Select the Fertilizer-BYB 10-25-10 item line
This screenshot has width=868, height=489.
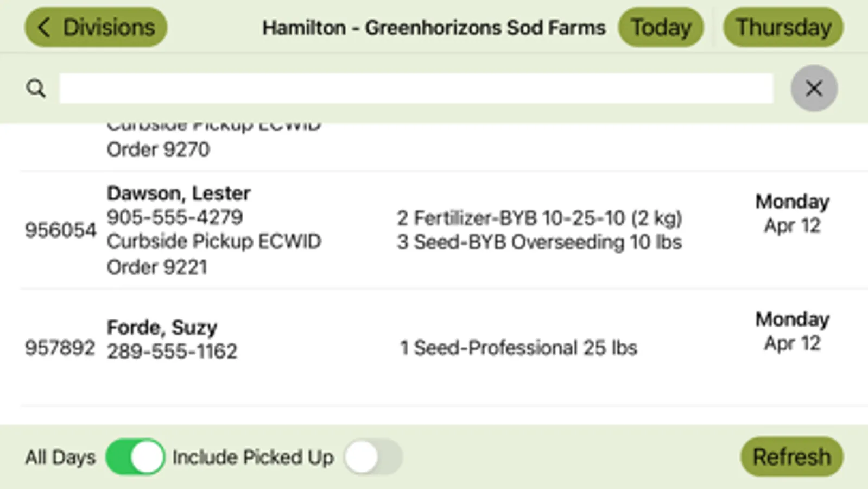point(539,218)
